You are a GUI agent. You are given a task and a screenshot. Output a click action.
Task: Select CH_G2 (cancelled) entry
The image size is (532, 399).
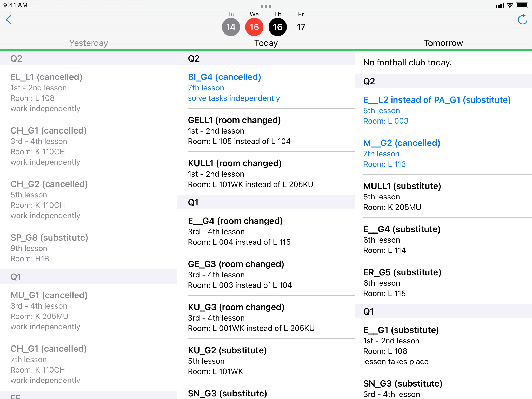[x=89, y=199]
